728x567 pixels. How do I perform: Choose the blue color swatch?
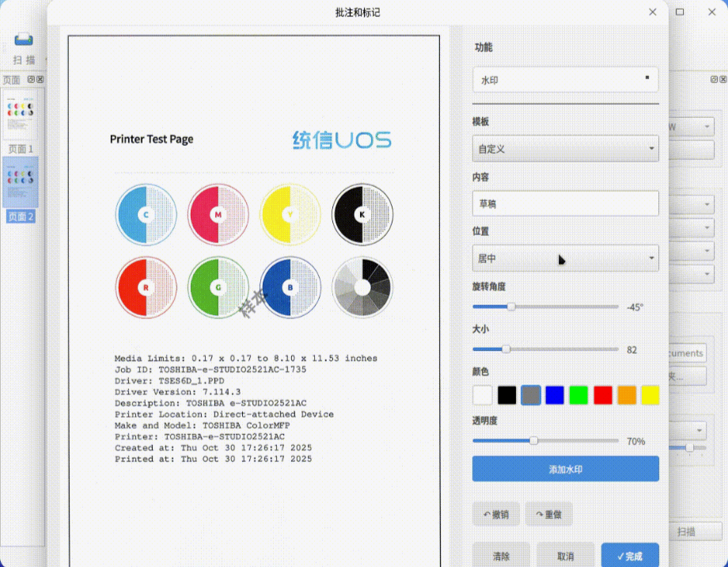[x=555, y=395]
